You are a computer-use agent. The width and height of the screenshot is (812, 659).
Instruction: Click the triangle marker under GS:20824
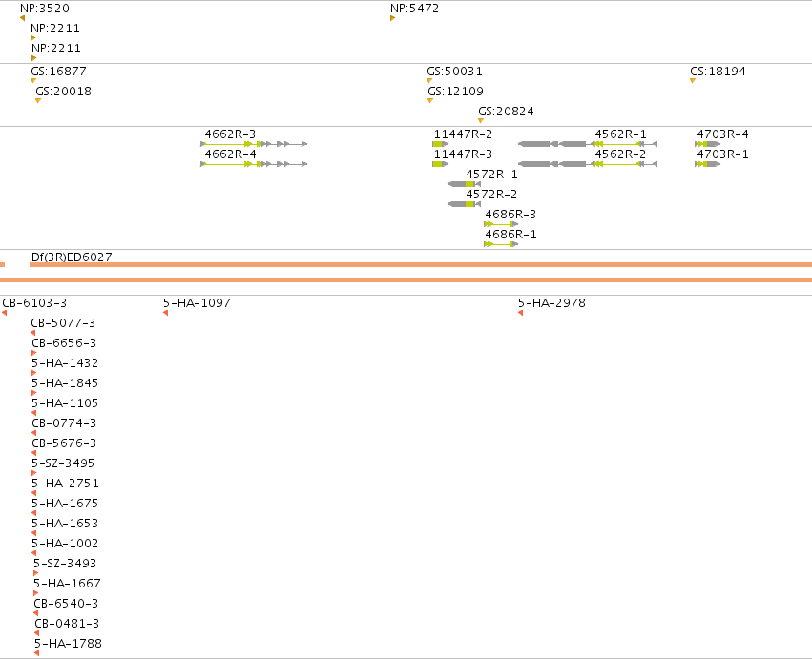click(481, 121)
